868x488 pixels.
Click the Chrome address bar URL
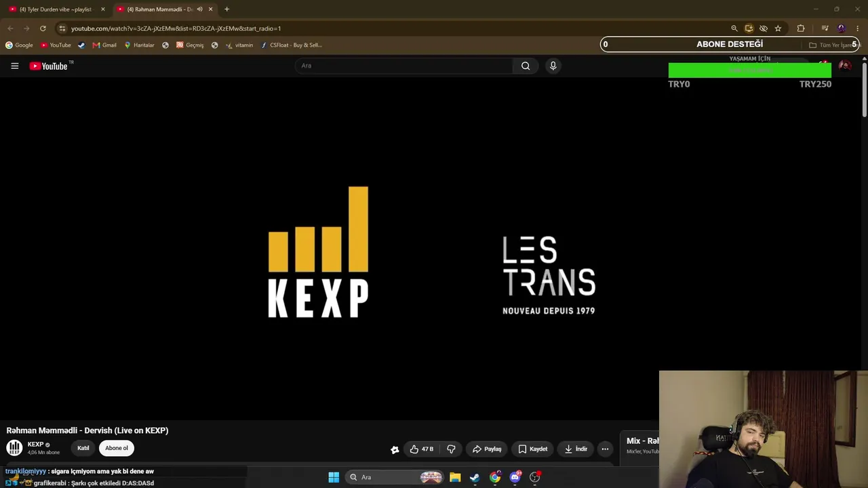176,28
